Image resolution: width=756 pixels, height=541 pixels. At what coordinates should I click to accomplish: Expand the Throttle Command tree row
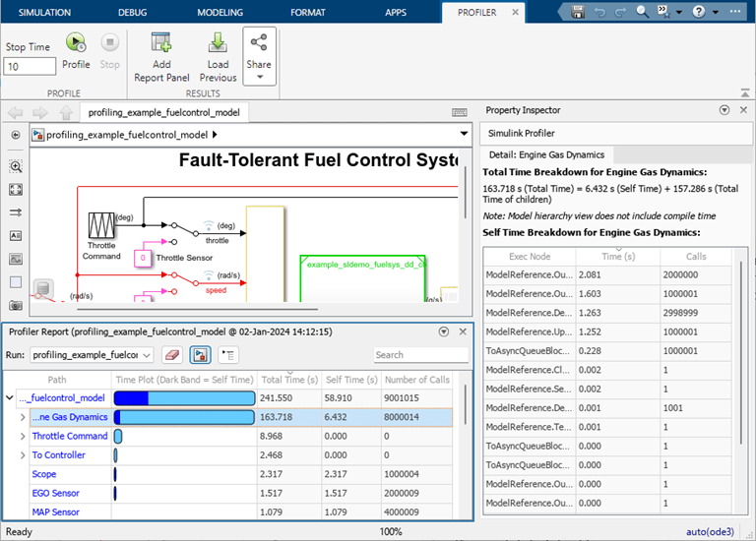click(23, 436)
